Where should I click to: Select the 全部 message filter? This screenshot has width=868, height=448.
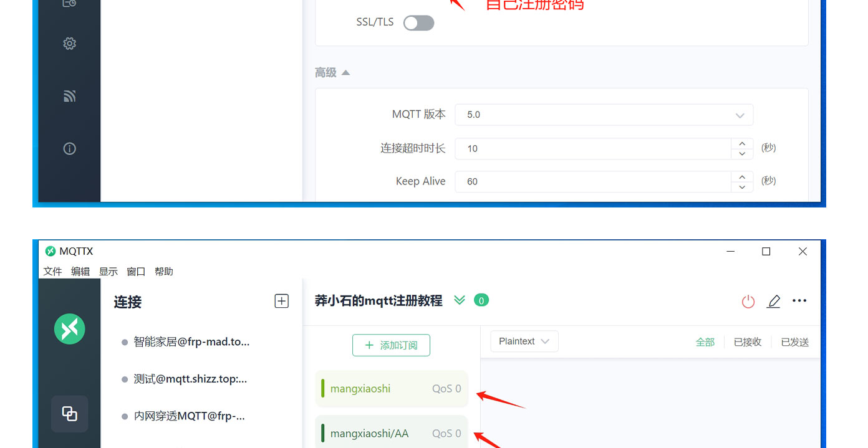click(705, 341)
